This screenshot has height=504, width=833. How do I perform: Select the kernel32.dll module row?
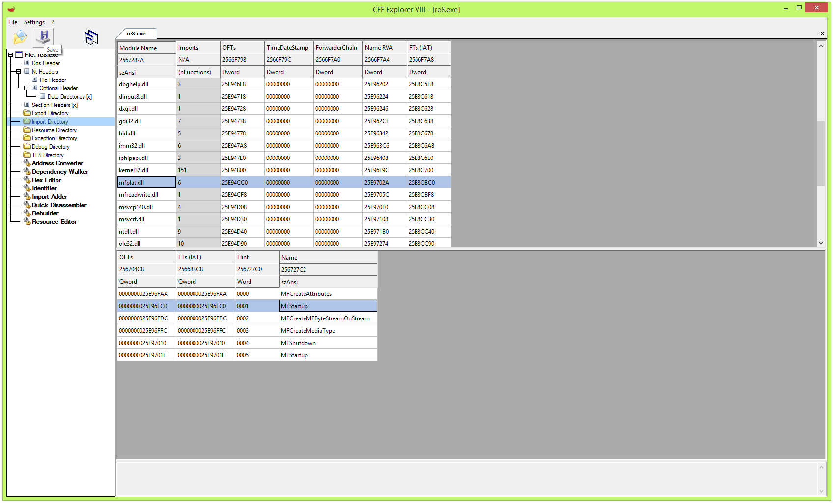click(x=284, y=170)
